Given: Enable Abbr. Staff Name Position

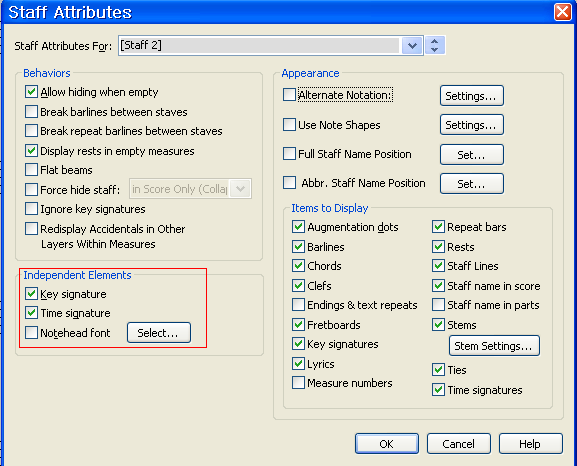Looking at the screenshot, I should 289,183.
